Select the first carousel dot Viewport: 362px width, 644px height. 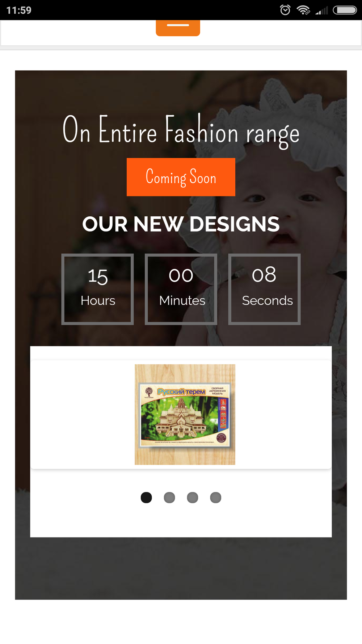click(146, 497)
